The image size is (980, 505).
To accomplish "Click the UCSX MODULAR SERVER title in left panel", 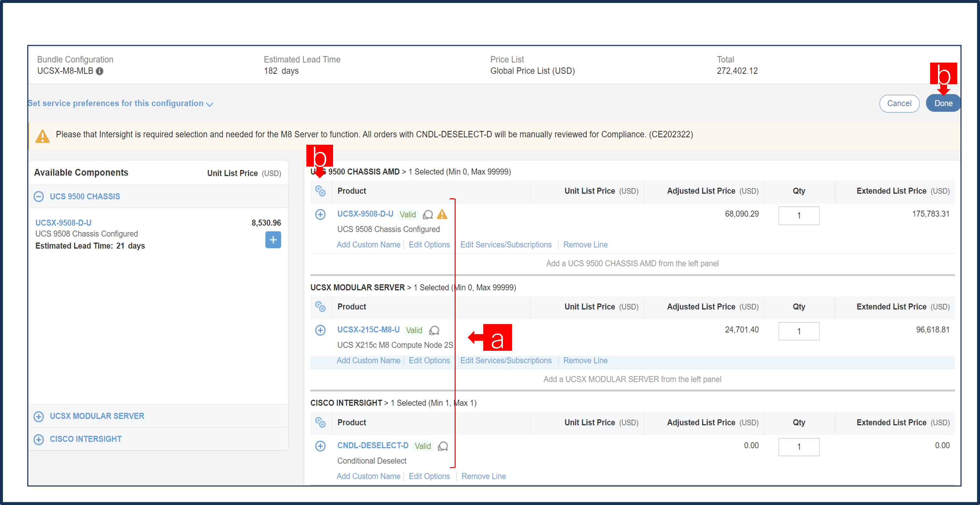I will coord(97,416).
